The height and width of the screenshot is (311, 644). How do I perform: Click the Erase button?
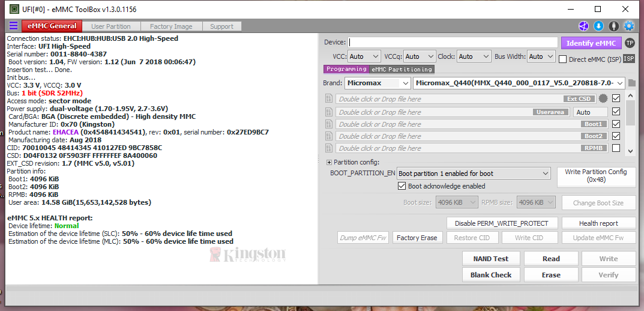551,275
